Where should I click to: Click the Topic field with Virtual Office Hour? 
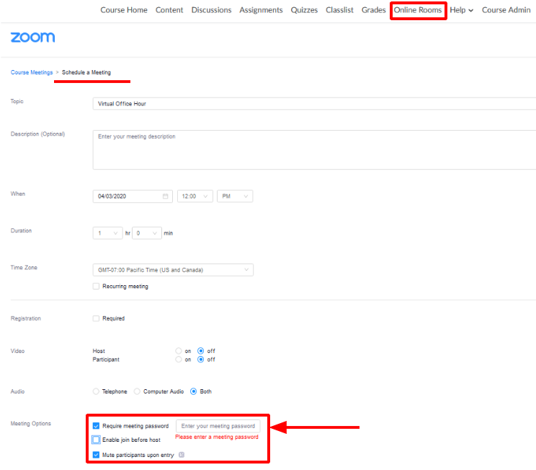point(314,104)
